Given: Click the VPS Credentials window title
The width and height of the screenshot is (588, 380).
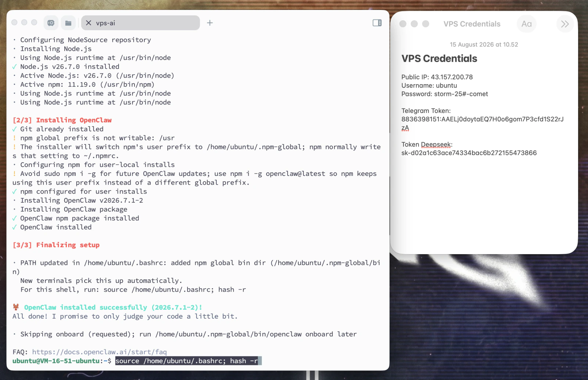Looking at the screenshot, I should coord(472,24).
